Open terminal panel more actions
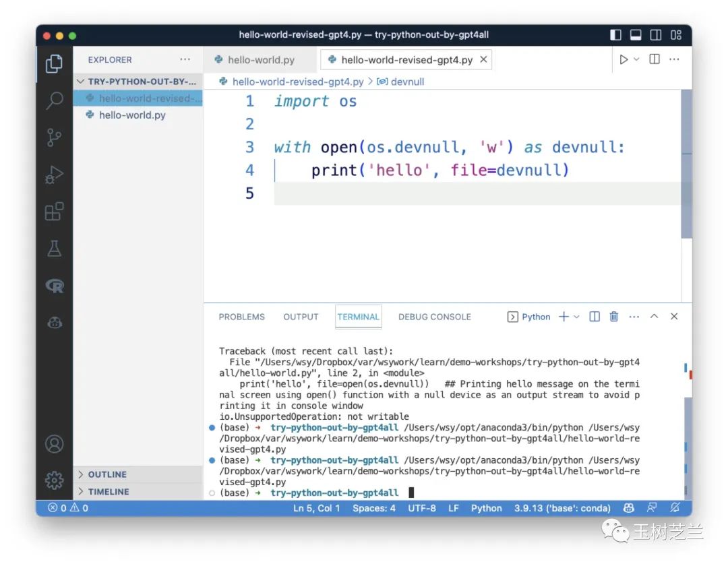Image resolution: width=728 pixels, height=564 pixels. [x=634, y=317]
